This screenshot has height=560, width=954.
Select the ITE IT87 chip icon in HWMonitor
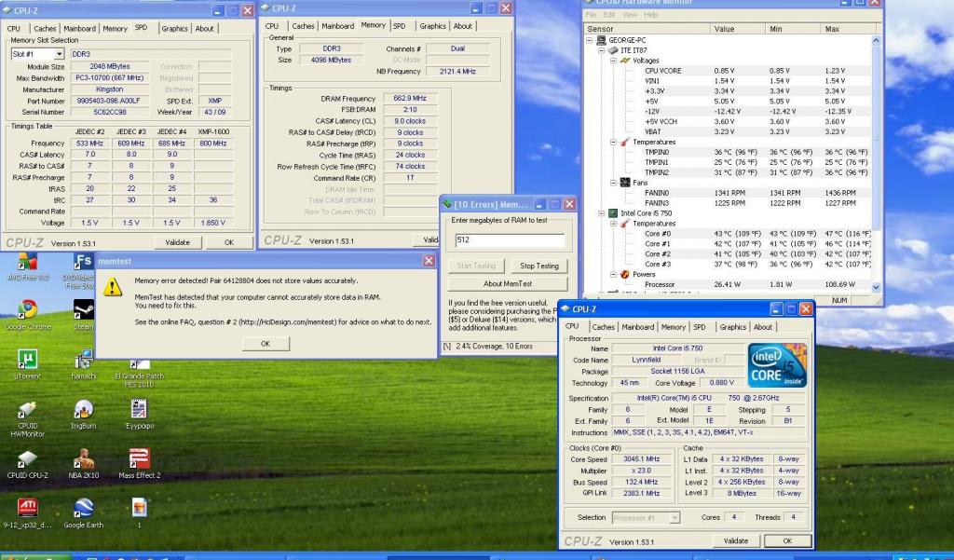tap(613, 50)
